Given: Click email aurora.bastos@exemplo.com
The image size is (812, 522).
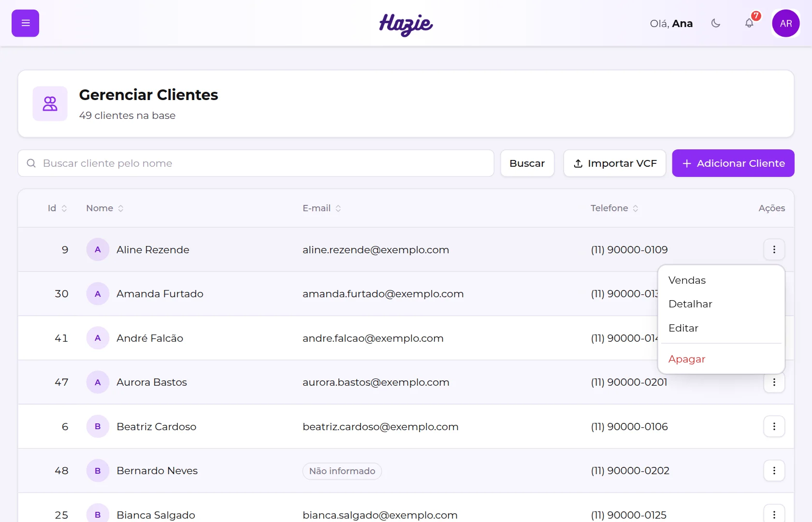Looking at the screenshot, I should 376,382.
